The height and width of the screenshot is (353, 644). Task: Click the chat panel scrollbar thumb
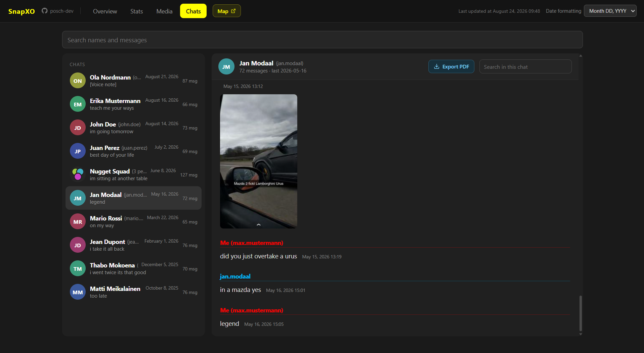[581, 313]
